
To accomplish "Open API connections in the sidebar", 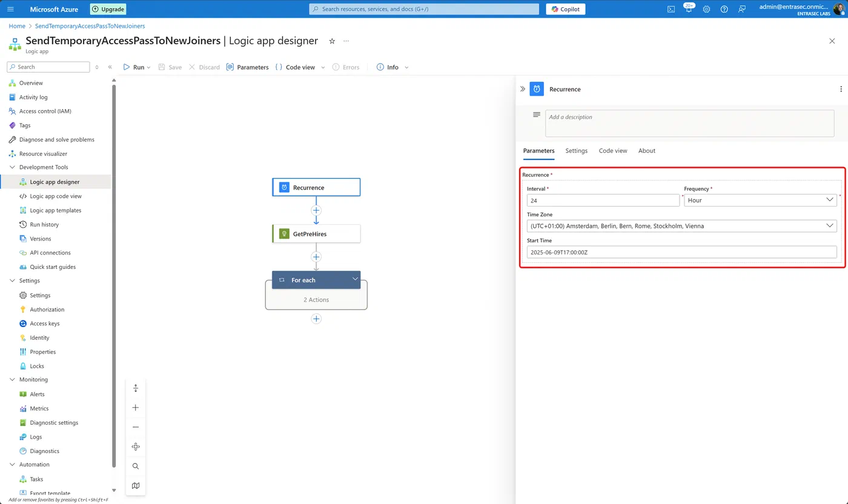I will (50, 253).
